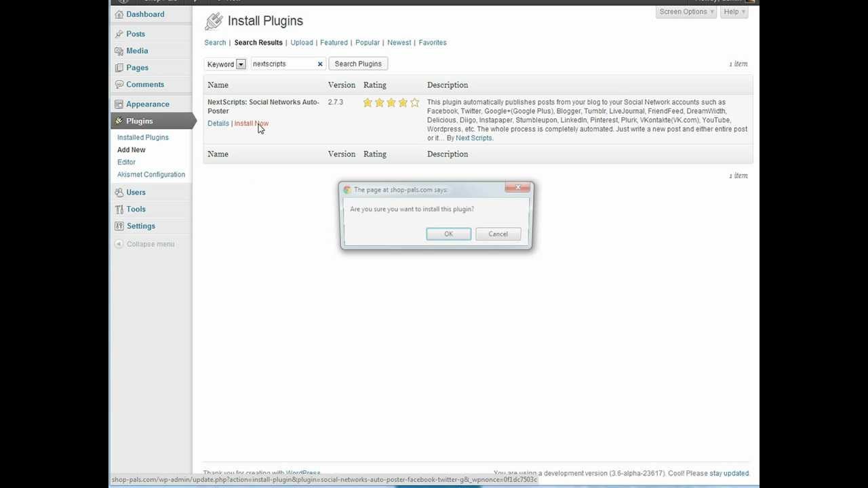This screenshot has height=488, width=868.
Task: Open Installed Plugins submenu item
Action: tap(143, 138)
